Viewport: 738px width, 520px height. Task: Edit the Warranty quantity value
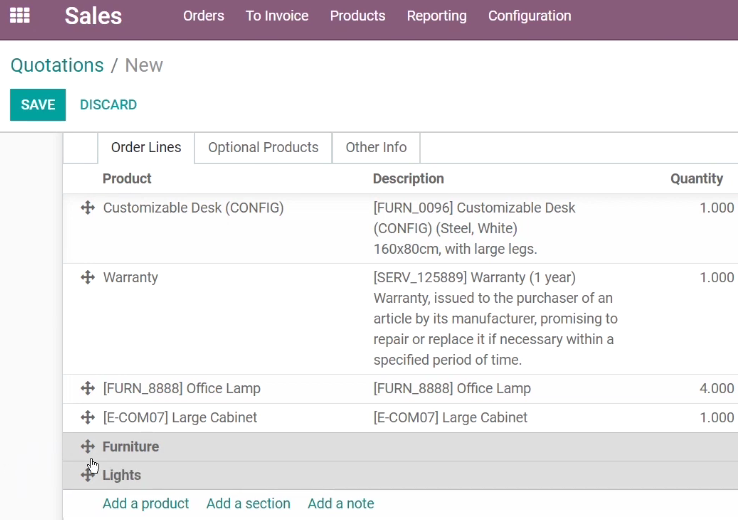716,277
